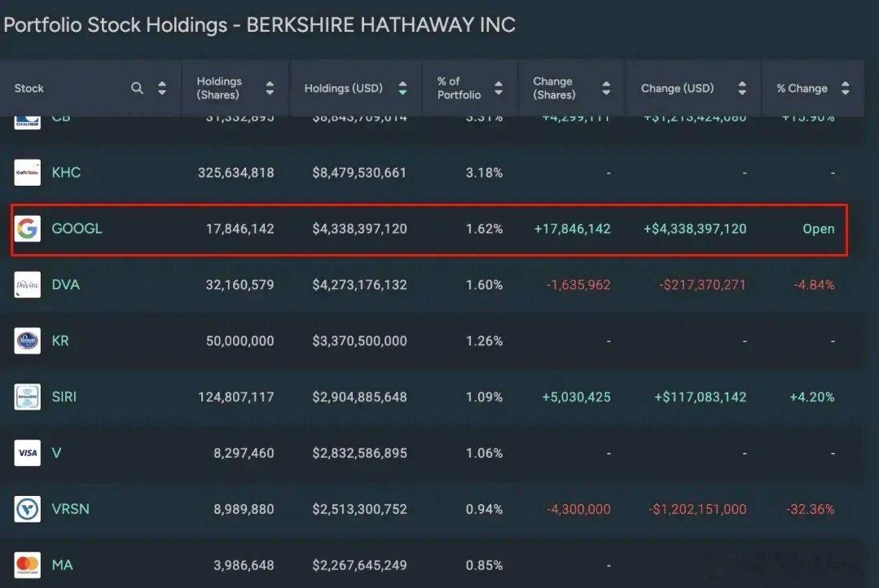Select DVA holdings value $4,273,176,132

click(359, 285)
